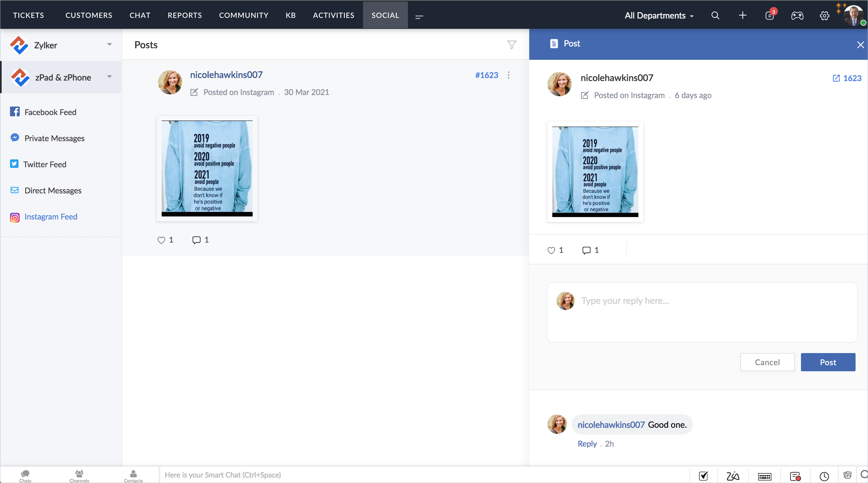Toggle the heart on the feed post
Viewport: 868px width, 483px height.
click(161, 240)
